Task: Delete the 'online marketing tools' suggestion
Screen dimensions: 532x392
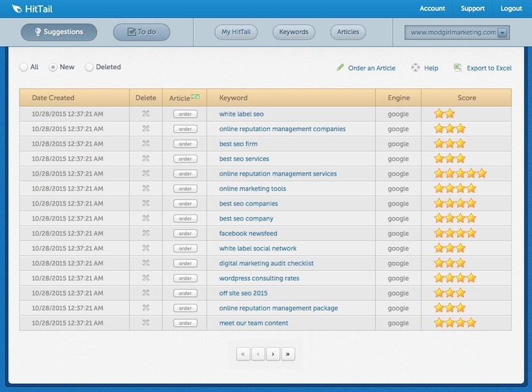Action: point(146,188)
